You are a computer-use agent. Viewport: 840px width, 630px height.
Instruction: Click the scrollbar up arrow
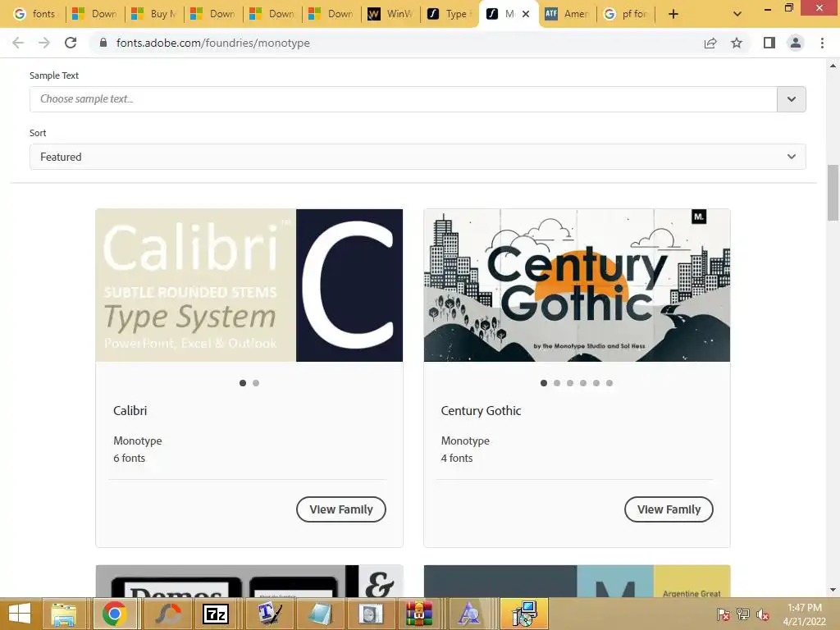click(833, 66)
